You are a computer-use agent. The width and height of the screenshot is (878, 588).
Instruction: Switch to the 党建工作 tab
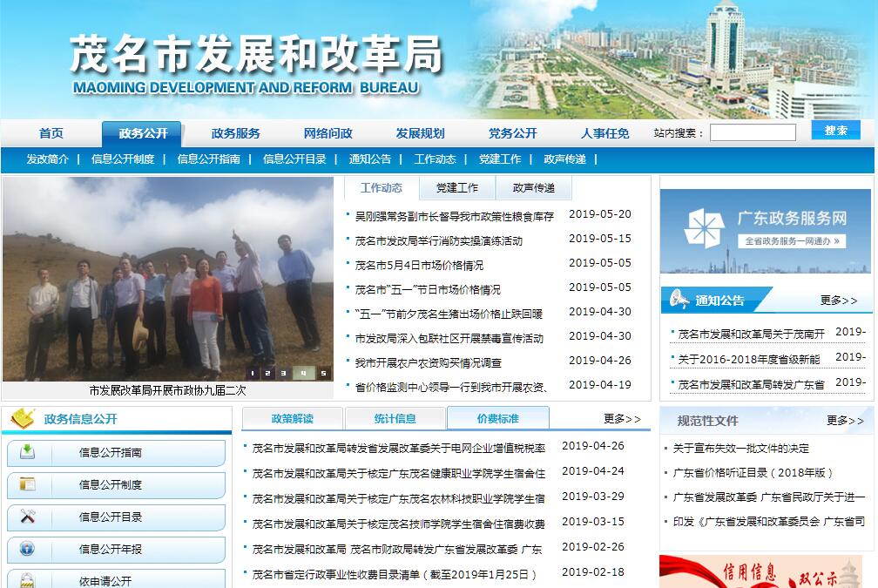457,188
